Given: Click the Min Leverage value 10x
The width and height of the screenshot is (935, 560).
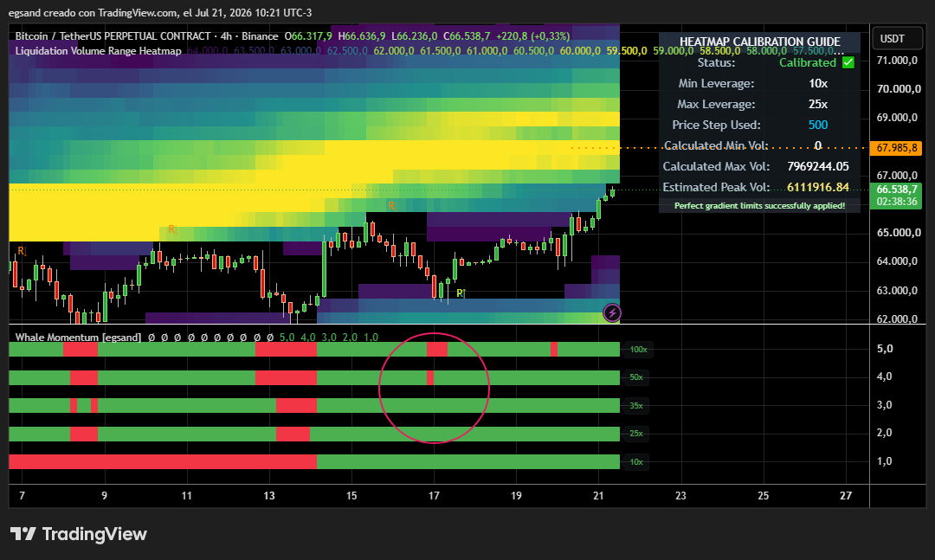Looking at the screenshot, I should tap(817, 83).
